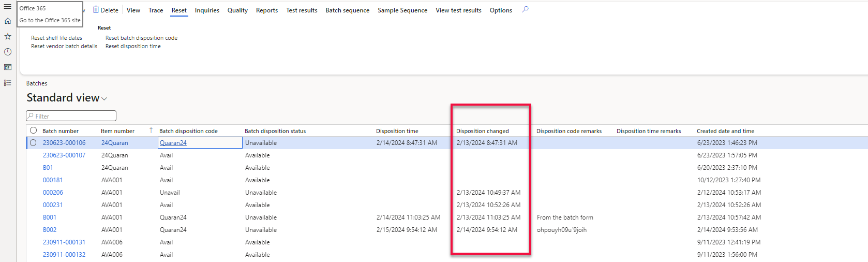Toggle the select-all rows circle in the grid header
Screen dimensions: 868x262
[x=34, y=130]
